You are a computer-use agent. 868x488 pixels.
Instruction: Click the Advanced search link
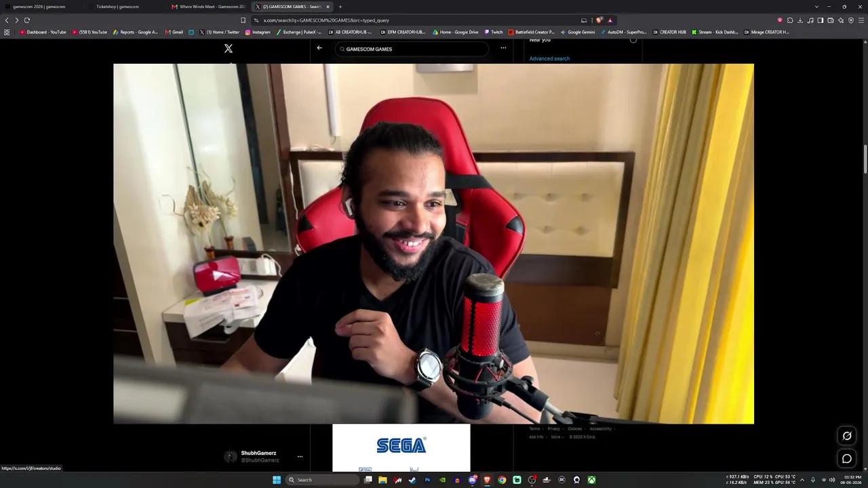[549, 59]
